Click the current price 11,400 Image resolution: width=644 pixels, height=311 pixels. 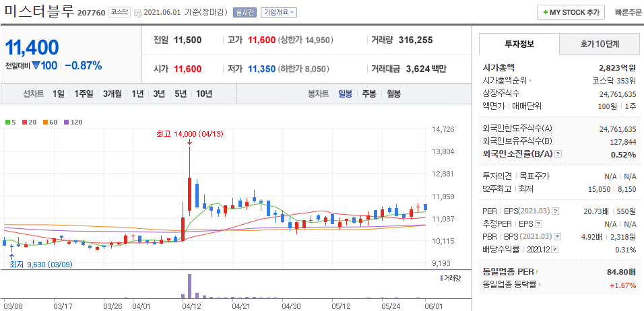click(32, 48)
